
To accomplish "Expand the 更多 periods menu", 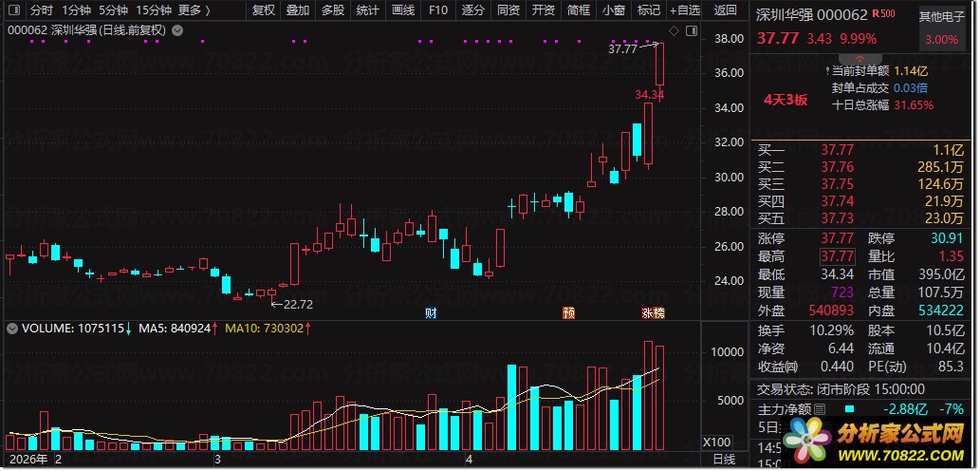I will 194,10.
